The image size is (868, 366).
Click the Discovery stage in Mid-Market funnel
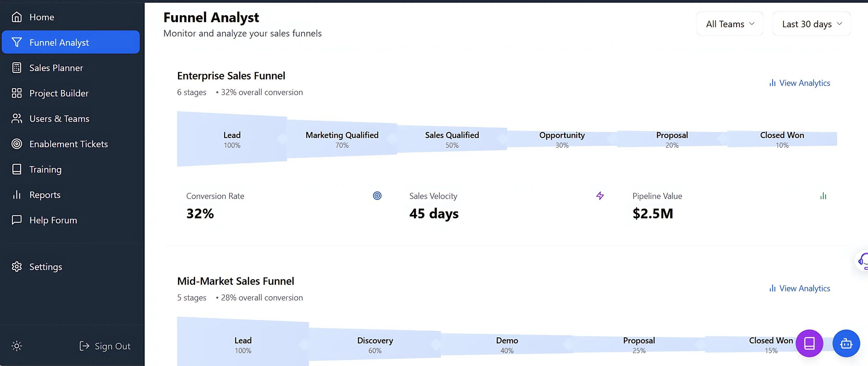(x=375, y=345)
